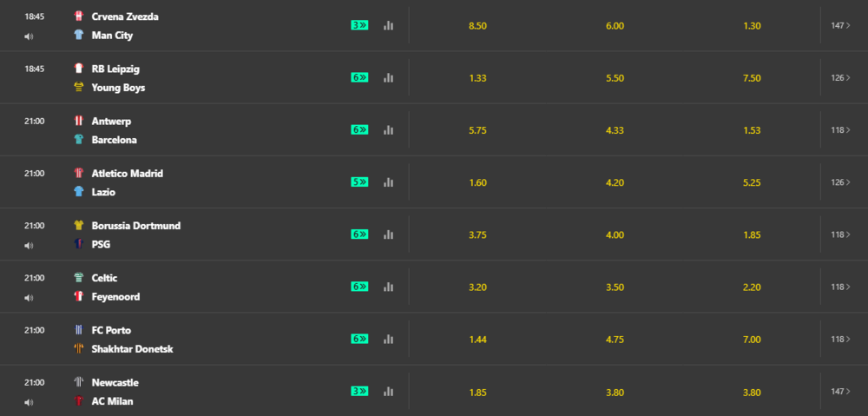Click green 3 badge on Newcastle match
The image size is (868, 416).
pos(359,391)
